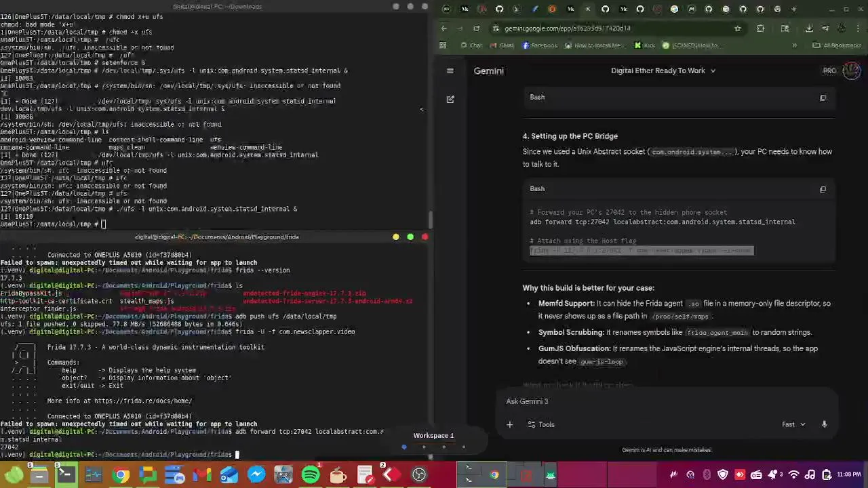Click the upper terminal scrollbar
The image size is (868, 488).
(430, 220)
